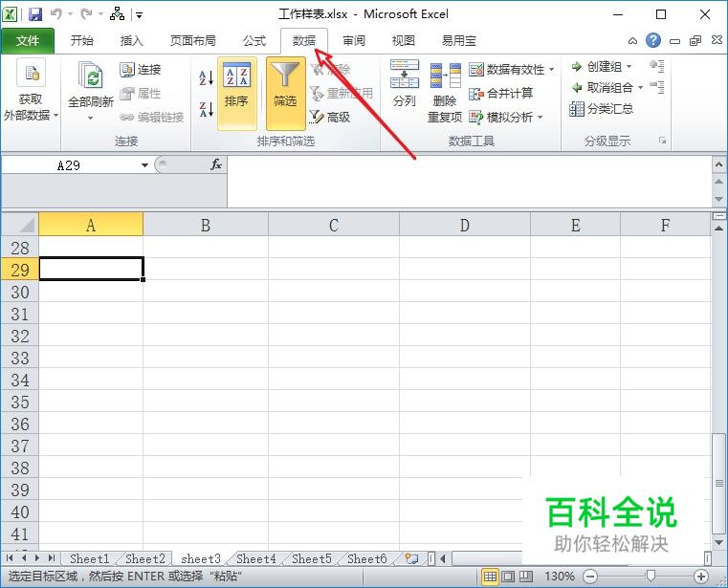
Task: Switch to Page Layout (页面布局) tab
Action: 192,41
